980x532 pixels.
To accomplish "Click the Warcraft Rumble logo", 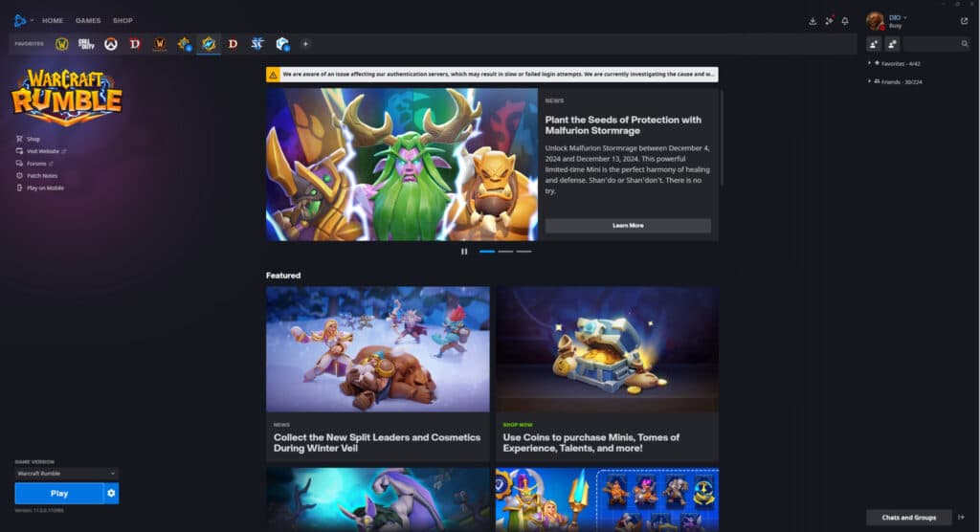I will (66, 97).
